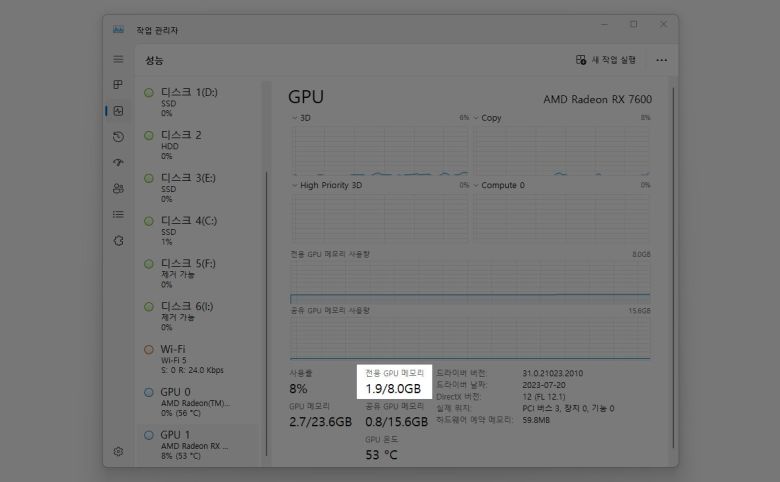Click the 성능 page heading

click(x=154, y=60)
